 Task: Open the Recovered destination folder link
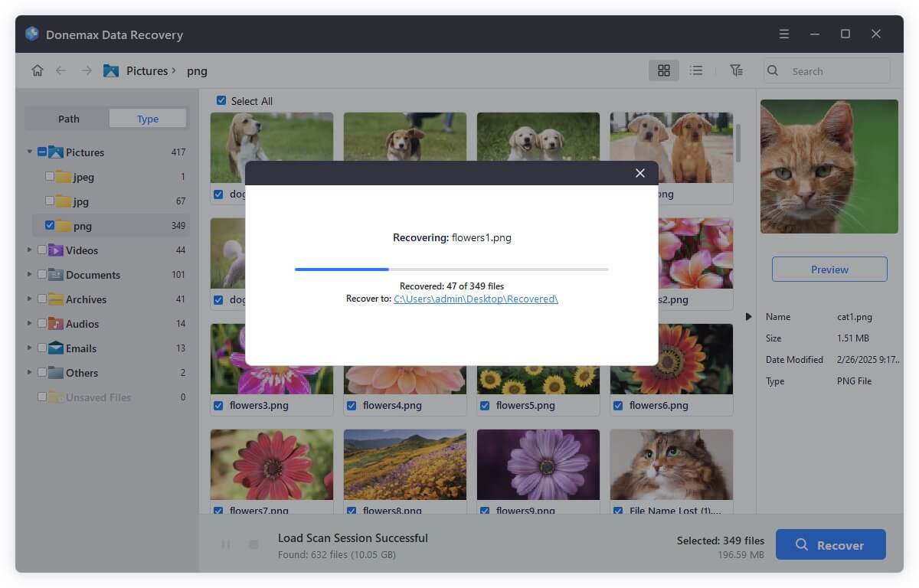pyautogui.click(x=476, y=299)
